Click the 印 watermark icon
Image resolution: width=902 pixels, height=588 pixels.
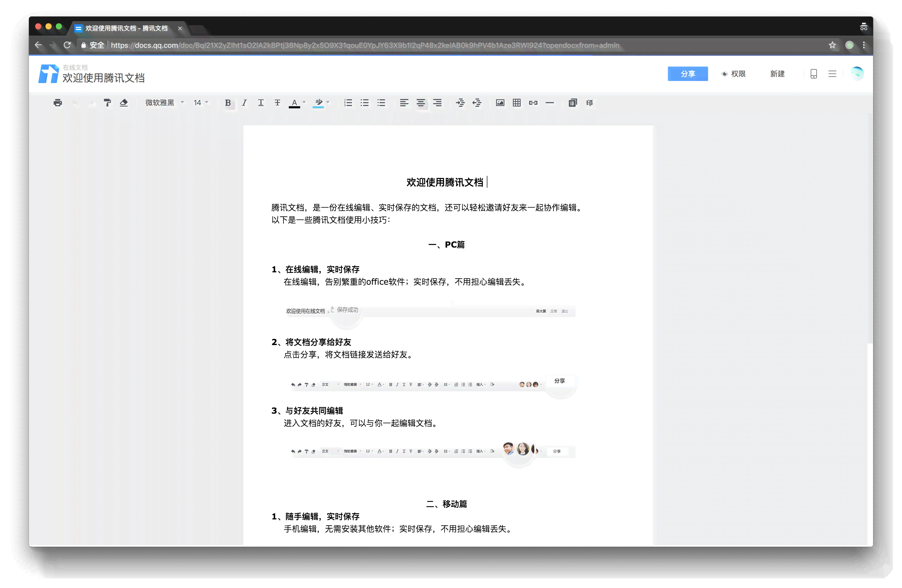(x=589, y=103)
